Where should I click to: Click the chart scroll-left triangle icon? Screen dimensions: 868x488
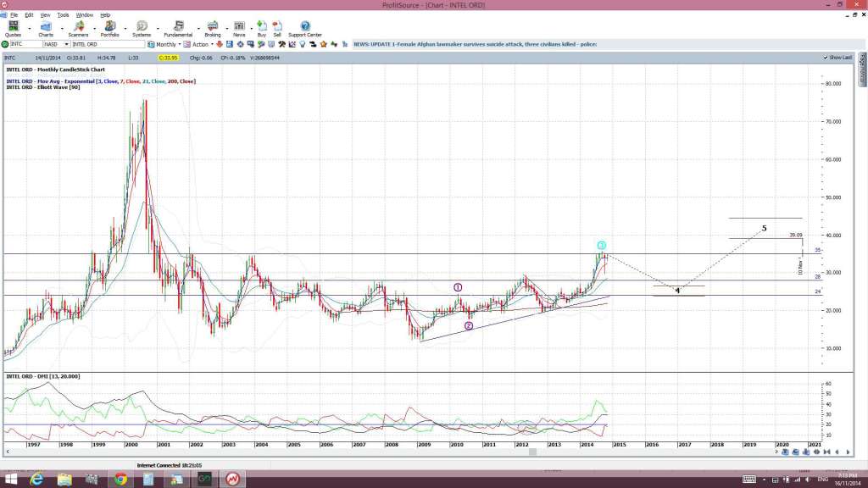tap(837, 452)
